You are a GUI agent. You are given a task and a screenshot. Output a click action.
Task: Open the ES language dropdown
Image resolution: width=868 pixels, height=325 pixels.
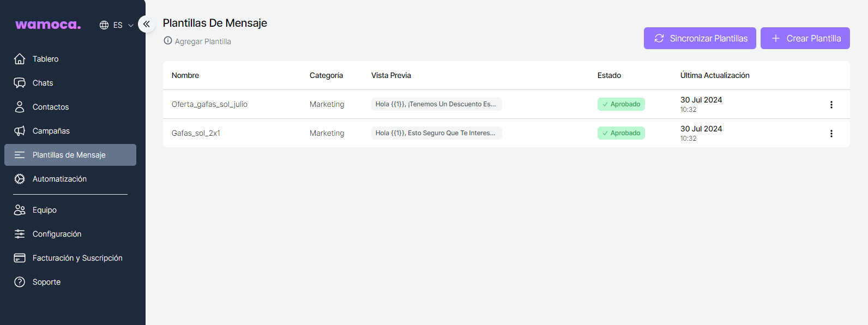(117, 25)
